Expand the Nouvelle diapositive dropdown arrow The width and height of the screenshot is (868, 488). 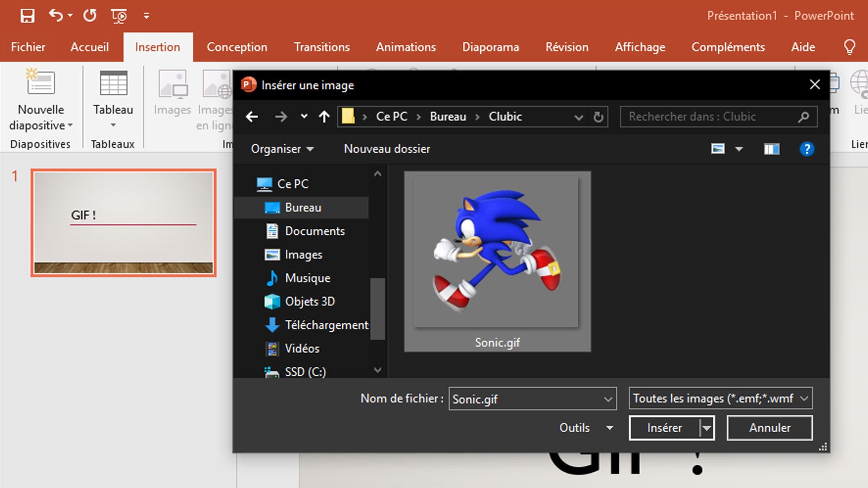point(70,126)
